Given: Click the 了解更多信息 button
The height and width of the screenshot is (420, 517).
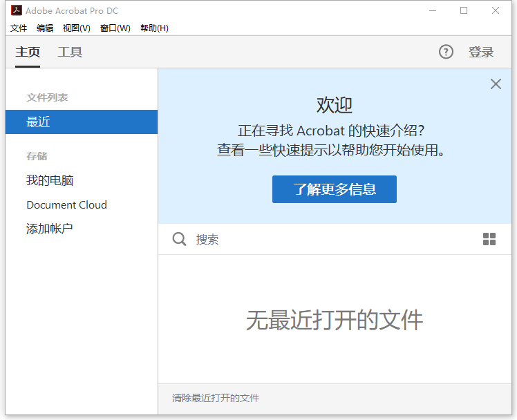Looking at the screenshot, I should coord(335,189).
